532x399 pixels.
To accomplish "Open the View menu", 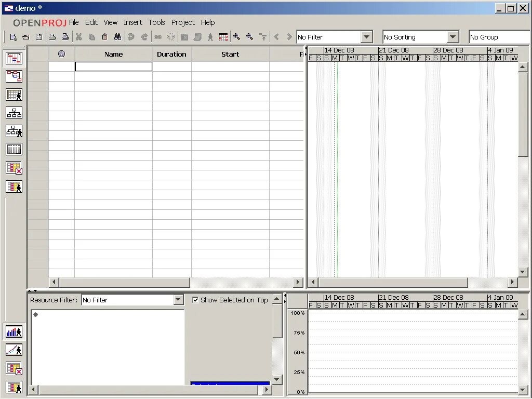I will 110,22.
